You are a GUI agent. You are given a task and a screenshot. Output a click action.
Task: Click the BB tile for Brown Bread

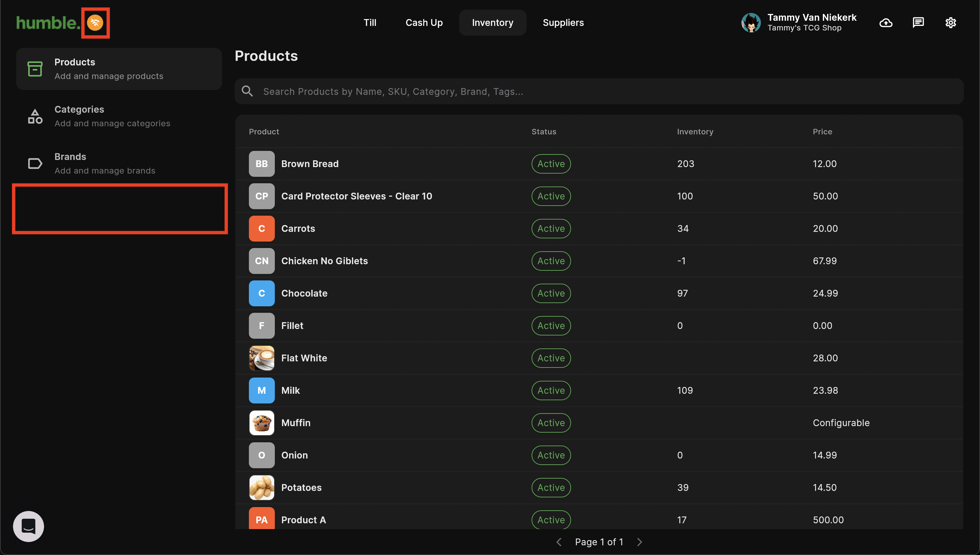point(262,164)
